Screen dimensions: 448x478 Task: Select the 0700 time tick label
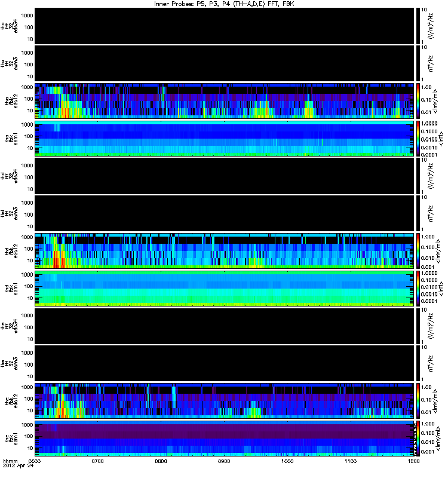point(97,461)
